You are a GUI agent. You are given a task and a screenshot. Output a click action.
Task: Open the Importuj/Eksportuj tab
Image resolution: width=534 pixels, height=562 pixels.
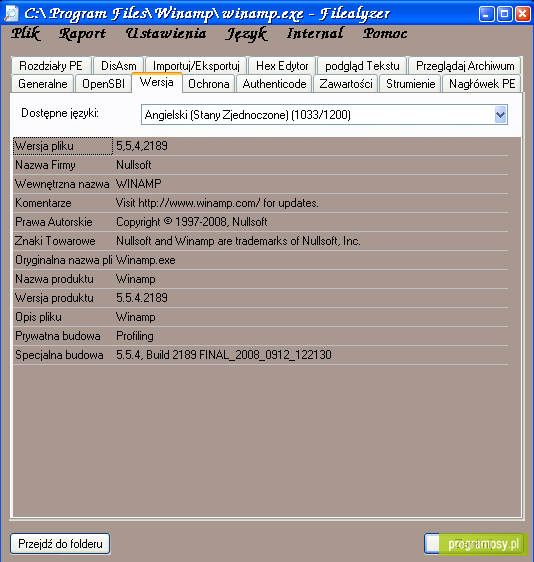point(196,66)
